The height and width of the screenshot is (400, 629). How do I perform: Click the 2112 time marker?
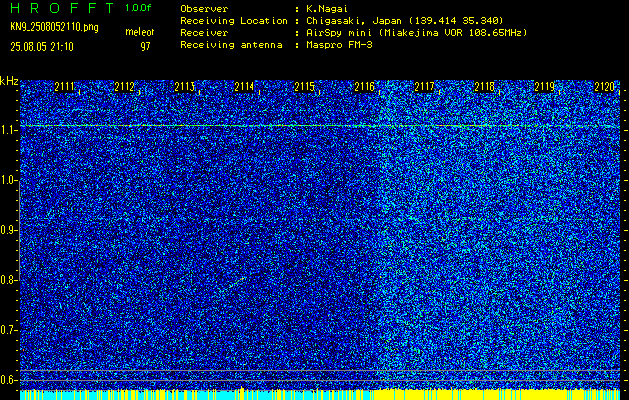click(x=124, y=87)
